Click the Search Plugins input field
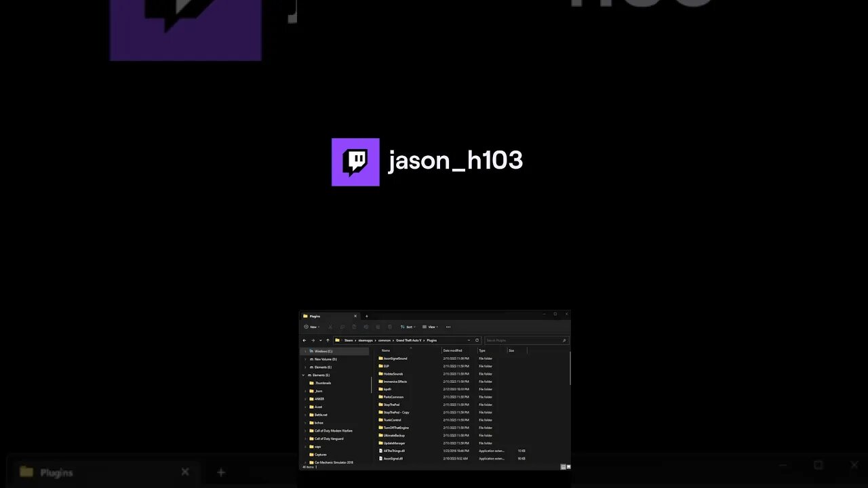 click(526, 340)
